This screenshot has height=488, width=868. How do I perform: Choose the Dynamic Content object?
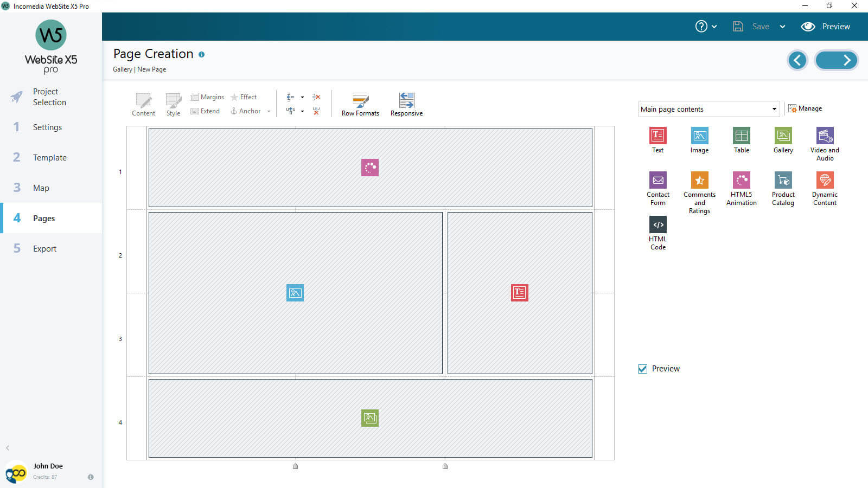click(825, 188)
